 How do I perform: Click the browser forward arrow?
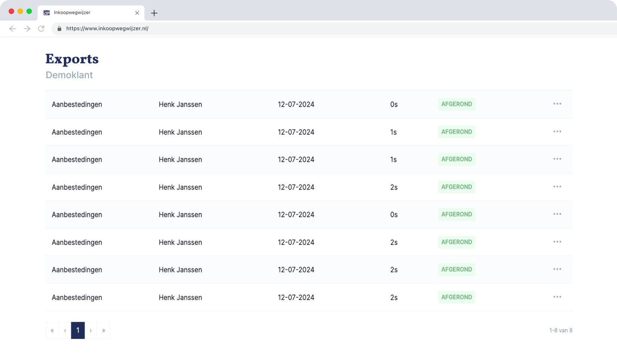tap(27, 29)
